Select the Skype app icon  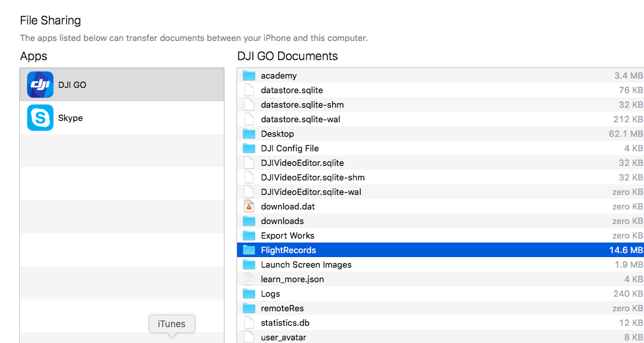[40, 118]
